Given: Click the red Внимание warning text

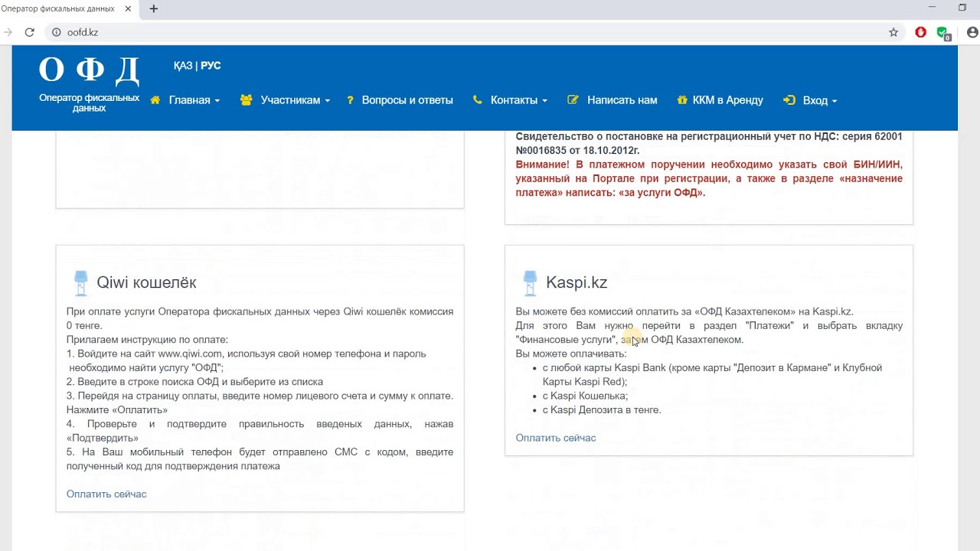Looking at the screenshot, I should 709,178.
